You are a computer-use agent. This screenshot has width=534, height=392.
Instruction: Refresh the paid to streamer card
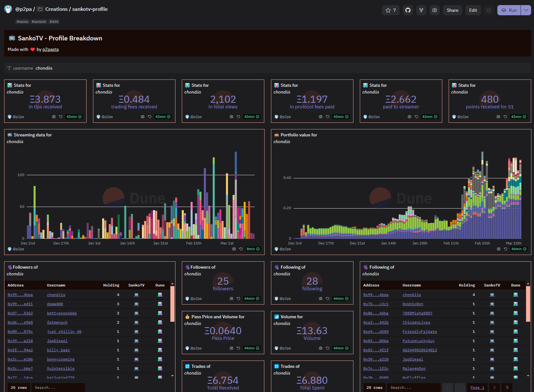[x=416, y=116]
